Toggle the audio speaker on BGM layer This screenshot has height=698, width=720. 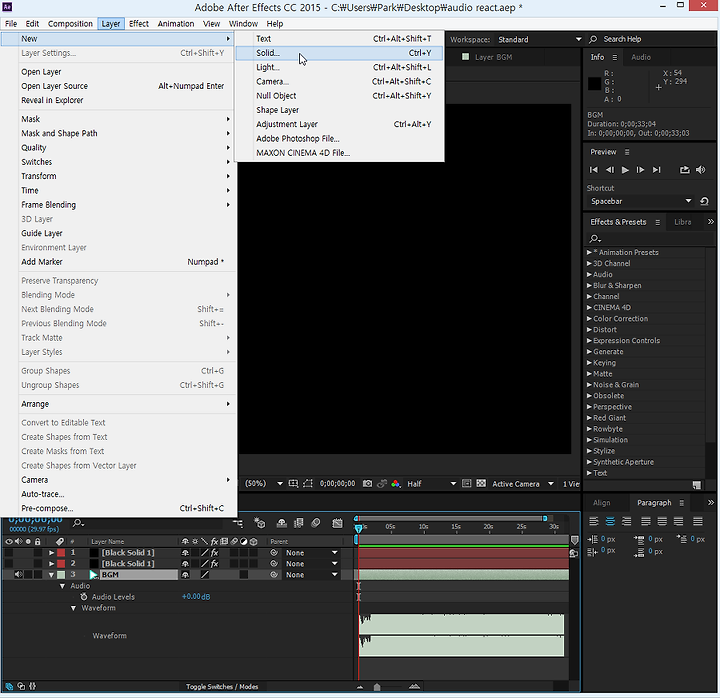tap(18, 574)
